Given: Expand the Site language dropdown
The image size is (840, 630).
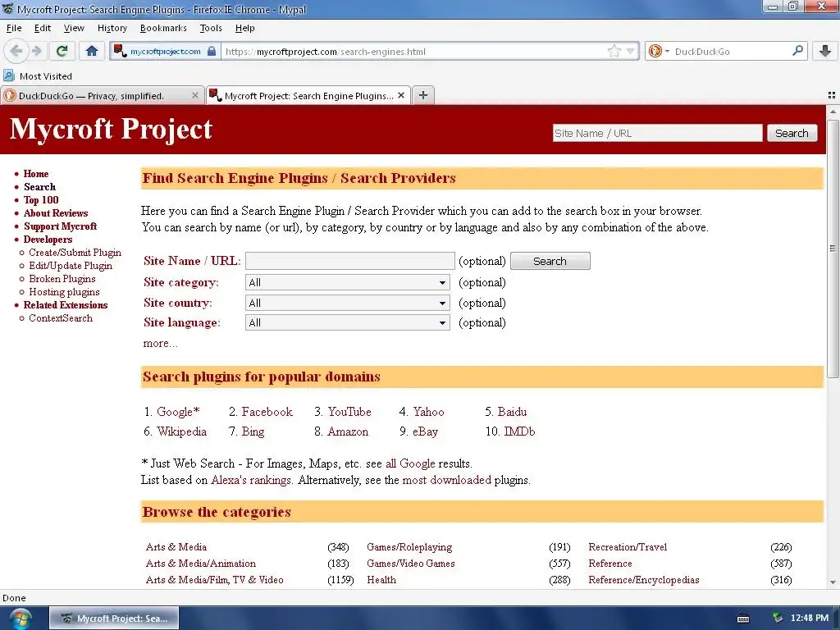Looking at the screenshot, I should pos(347,322).
